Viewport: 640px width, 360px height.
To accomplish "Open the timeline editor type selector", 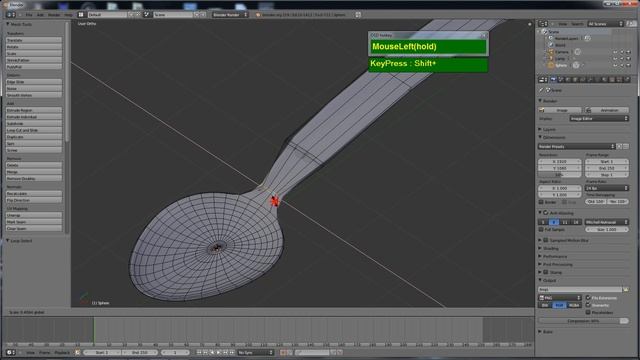I will click(x=11, y=352).
